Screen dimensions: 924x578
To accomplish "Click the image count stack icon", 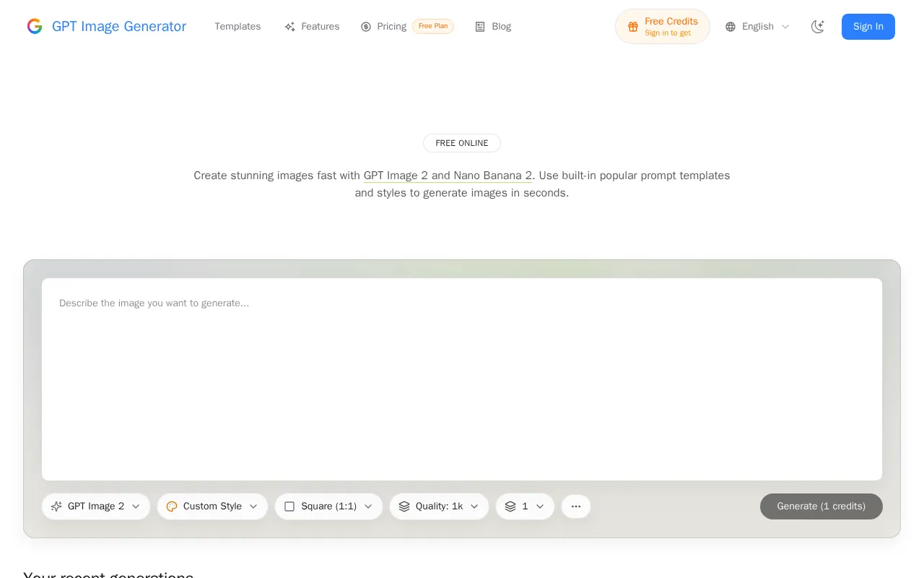I will pos(510,506).
